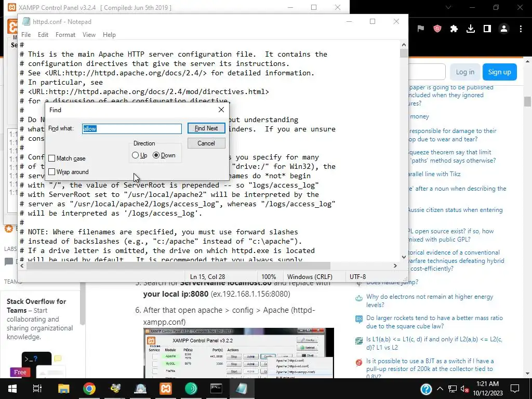Open File Explorer from taskbar
Screen dimensions: 532x399
(63, 389)
